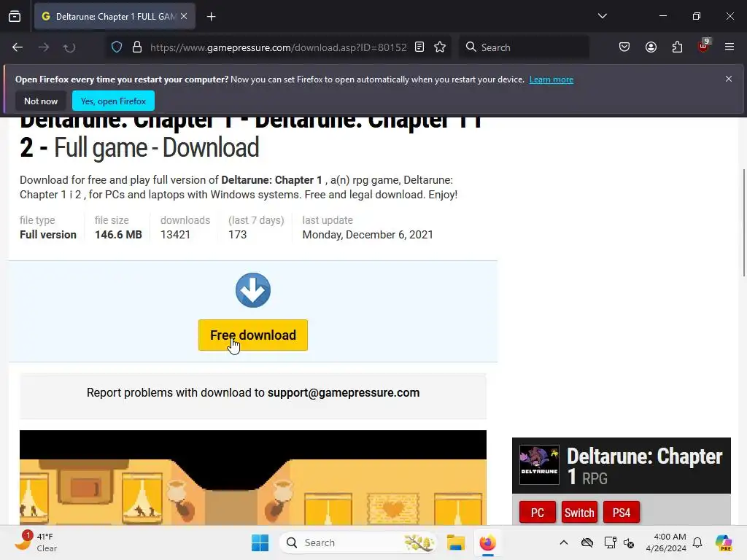
Task: Select the PS4 platform button
Action: (622, 513)
